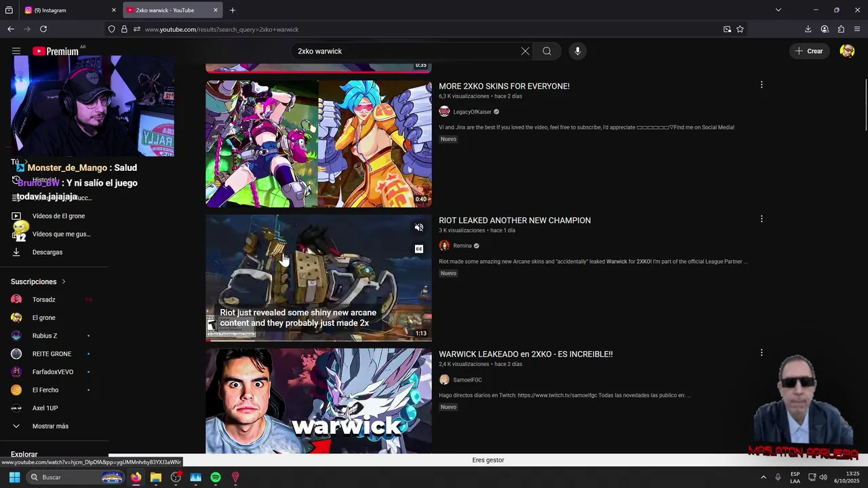Viewport: 868px width, 488px height.
Task: Open options for MORE 2XKO SKINS video
Action: tap(762, 85)
